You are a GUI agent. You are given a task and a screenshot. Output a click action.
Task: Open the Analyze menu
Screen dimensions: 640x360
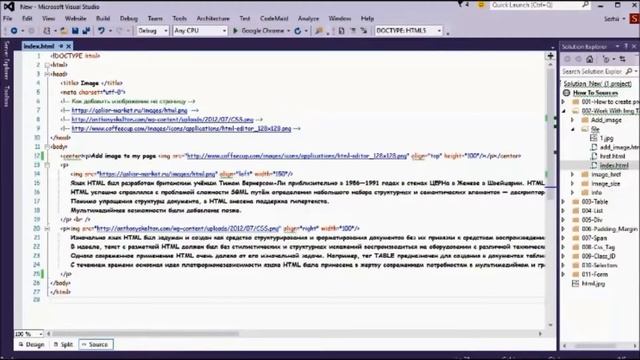pos(308,18)
